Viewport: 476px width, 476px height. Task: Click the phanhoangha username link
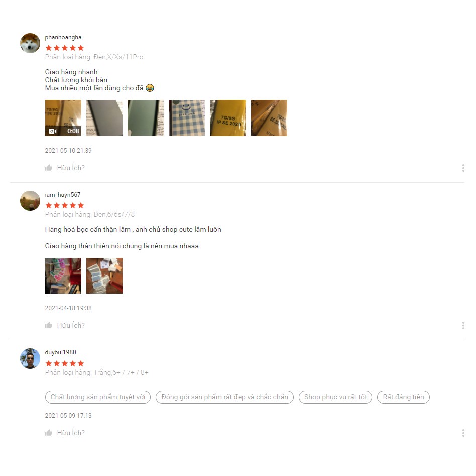pos(63,37)
